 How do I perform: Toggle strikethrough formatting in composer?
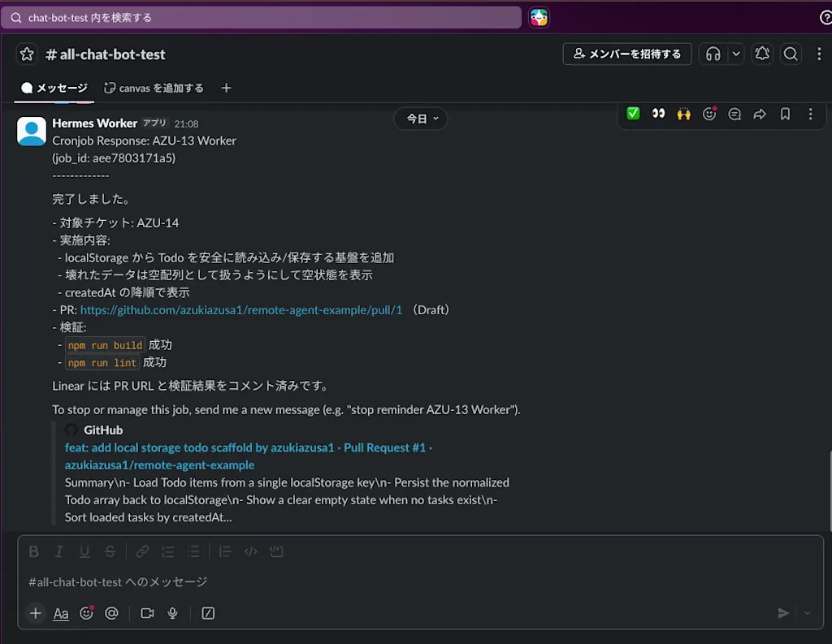pos(110,551)
